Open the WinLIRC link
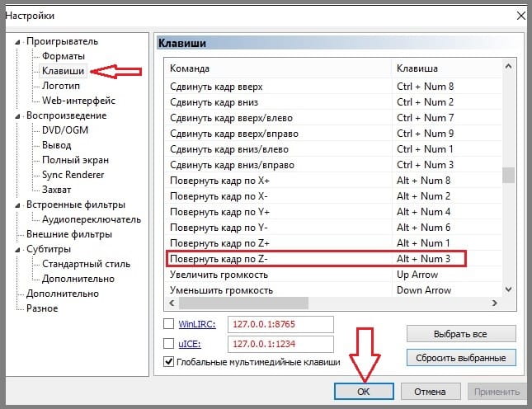Viewport: 532px width, 409px height. 197,324
